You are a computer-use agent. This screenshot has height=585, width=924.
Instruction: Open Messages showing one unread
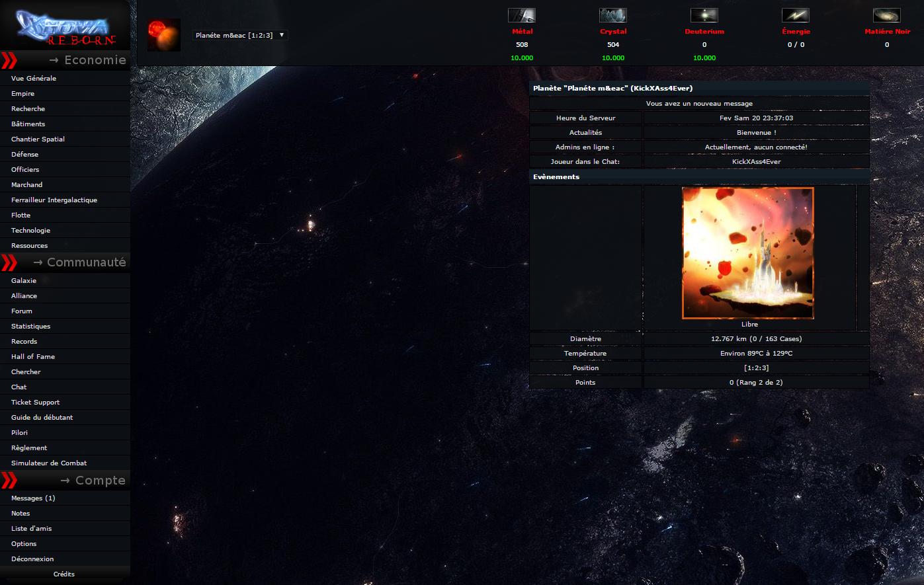33,498
